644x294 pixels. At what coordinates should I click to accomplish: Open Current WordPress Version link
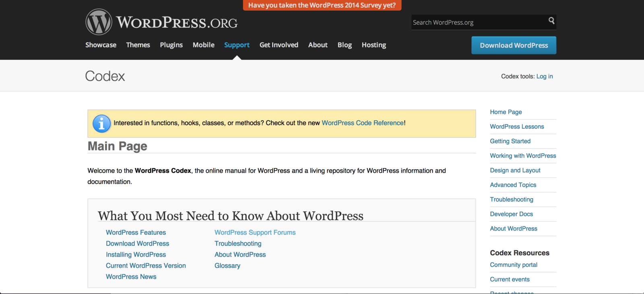pyautogui.click(x=146, y=266)
